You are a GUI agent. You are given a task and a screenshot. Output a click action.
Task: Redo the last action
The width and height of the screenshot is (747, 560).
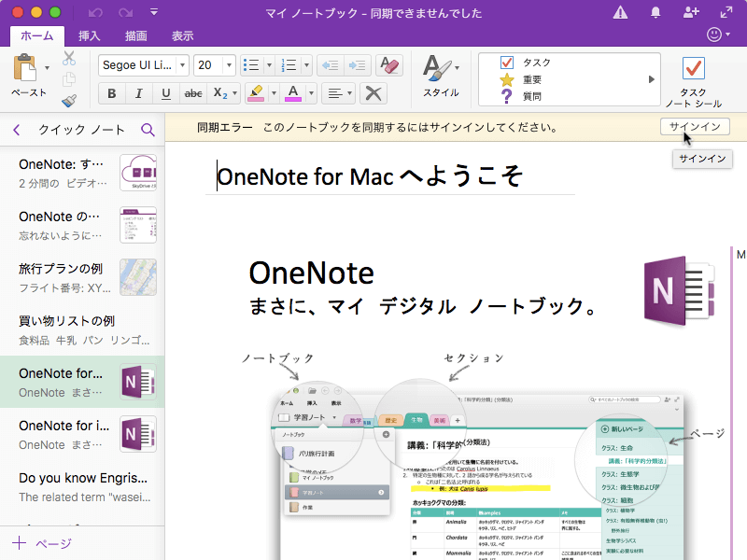[x=126, y=12]
